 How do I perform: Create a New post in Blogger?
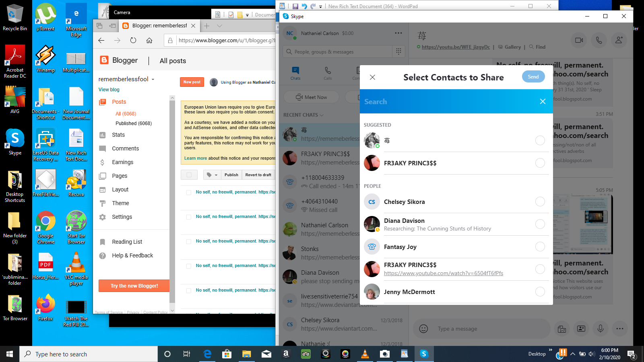[x=192, y=82]
